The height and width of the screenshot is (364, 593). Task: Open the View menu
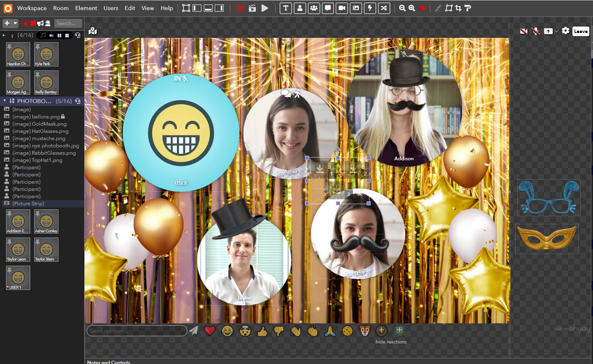(x=148, y=8)
